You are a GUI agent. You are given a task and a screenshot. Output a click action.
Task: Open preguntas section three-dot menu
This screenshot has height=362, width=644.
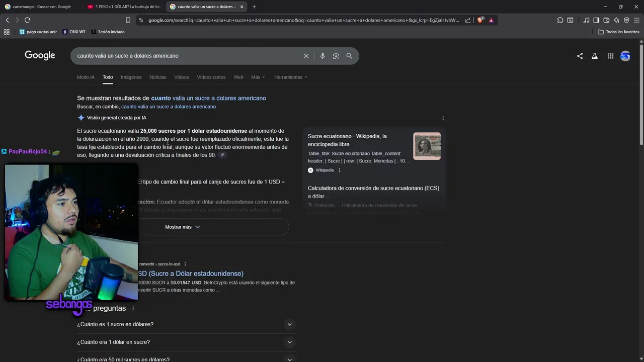133,309
